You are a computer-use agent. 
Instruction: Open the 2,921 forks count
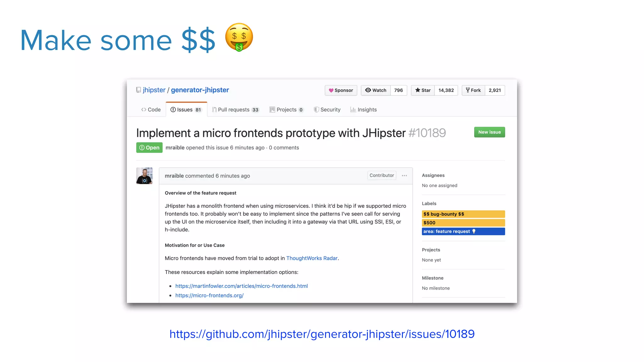coord(495,90)
